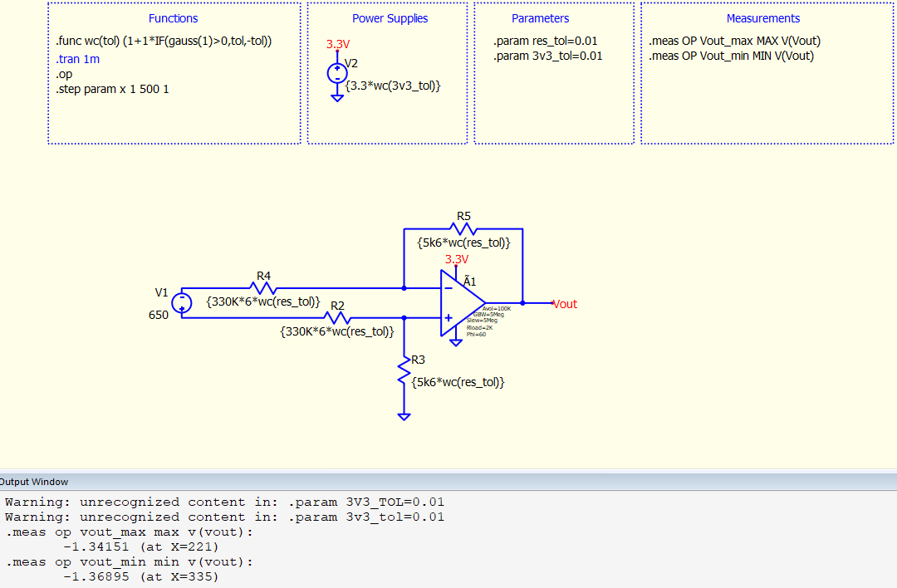The width and height of the screenshot is (897, 588).
Task: Select the .param 3v3_tol=0.01 directive
Action: coord(547,56)
